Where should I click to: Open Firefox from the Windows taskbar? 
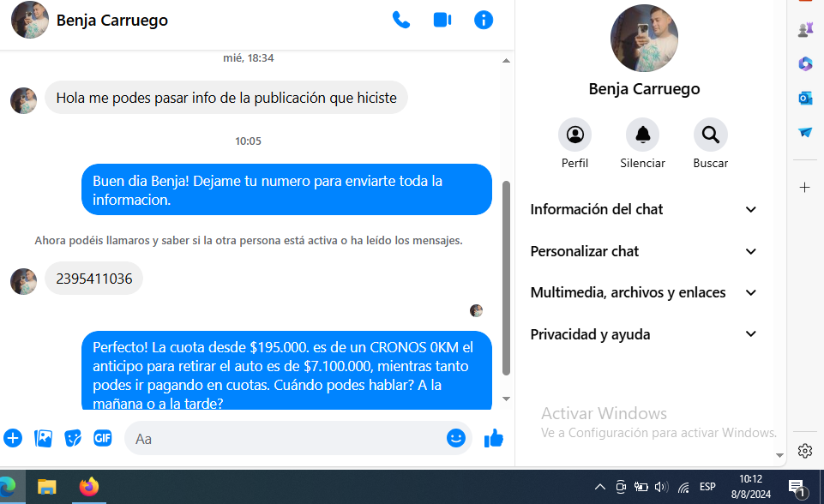coord(88,487)
